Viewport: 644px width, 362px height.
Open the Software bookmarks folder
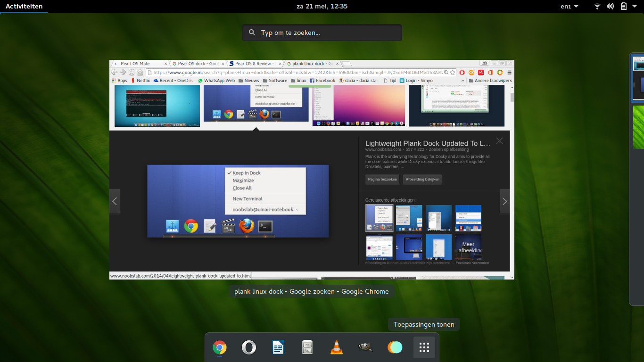[274, 81]
